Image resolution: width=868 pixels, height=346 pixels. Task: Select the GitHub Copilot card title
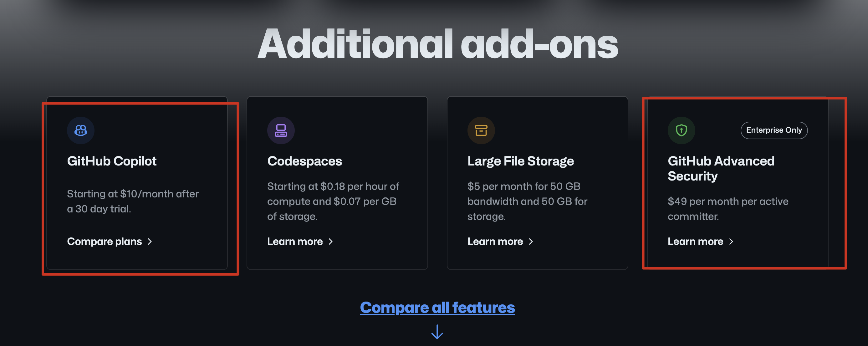pos(111,161)
